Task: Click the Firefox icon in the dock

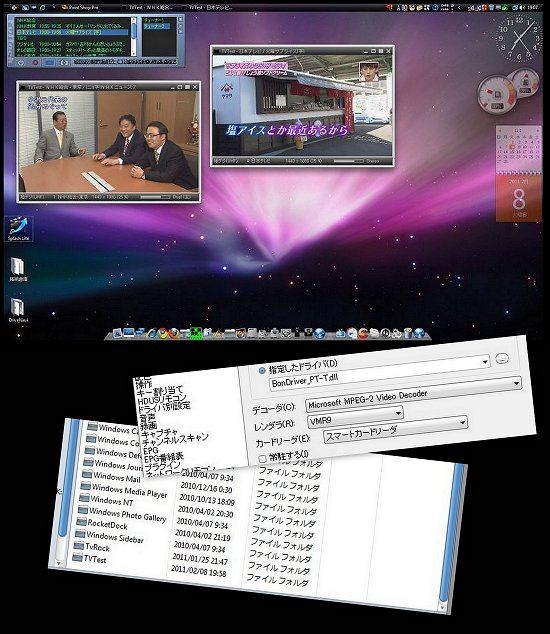Action: click(174, 334)
